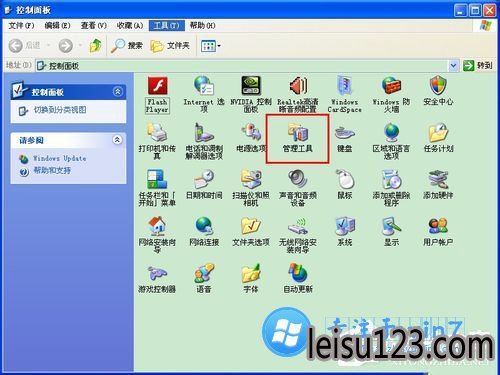Open NVIDIA 控制面板 icon
This screenshot has height=375, width=500.
pos(251,86)
